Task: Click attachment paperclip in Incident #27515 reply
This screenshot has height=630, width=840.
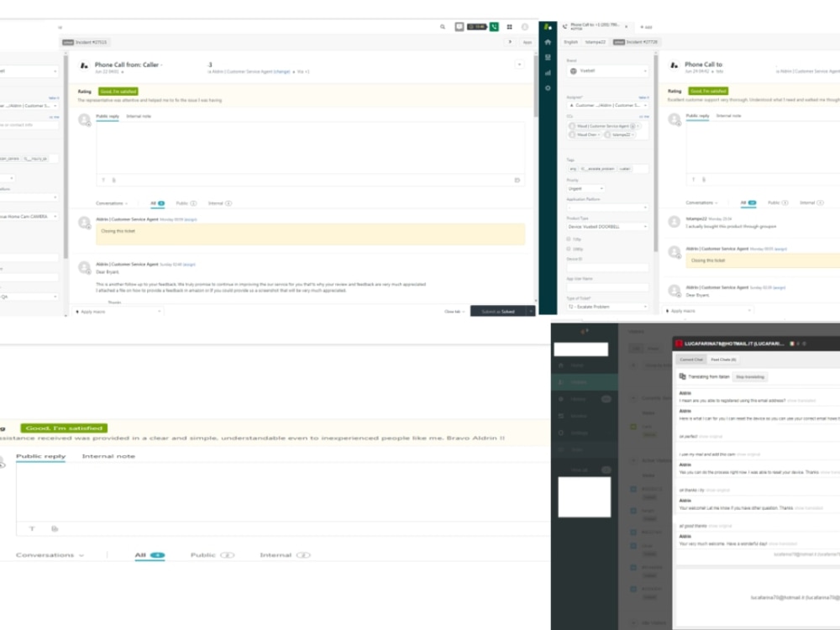Action: (x=113, y=180)
